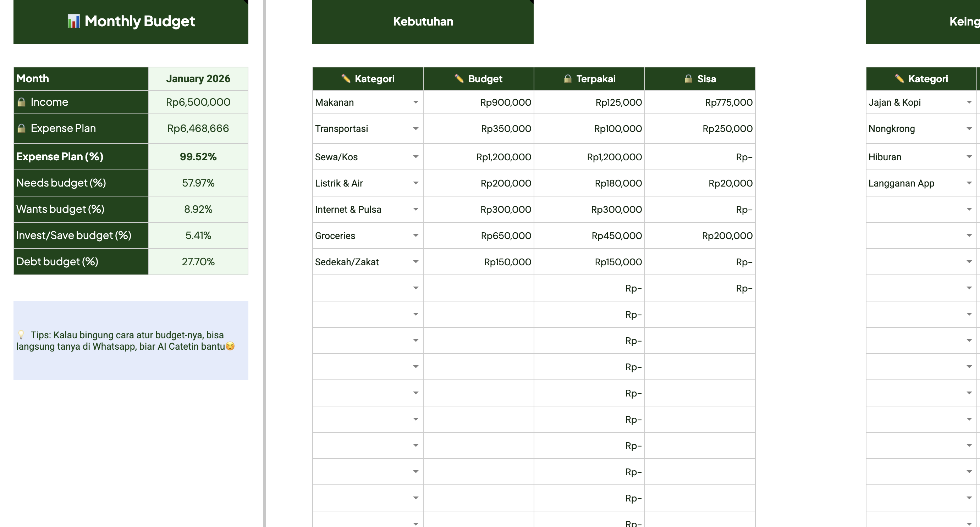Click the lock icon in Sisa header
The image size is (980, 527).
(x=688, y=79)
